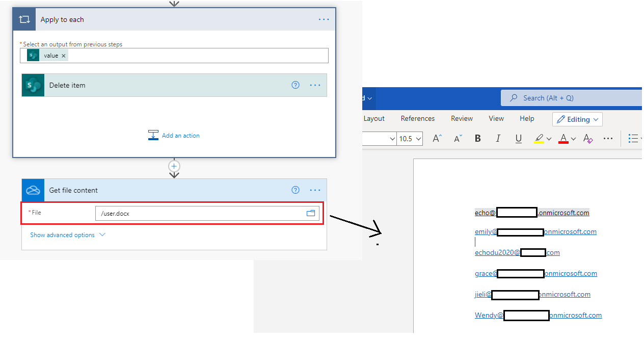
Task: Click the Get file content header title
Action: pyautogui.click(x=73, y=190)
